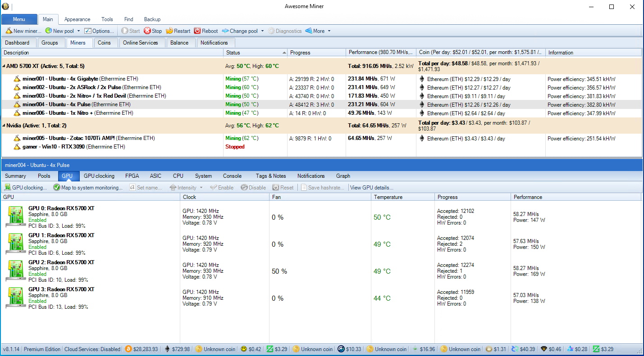644x356 pixels.
Task: Open the Find ribbon tab
Action: pyautogui.click(x=128, y=19)
